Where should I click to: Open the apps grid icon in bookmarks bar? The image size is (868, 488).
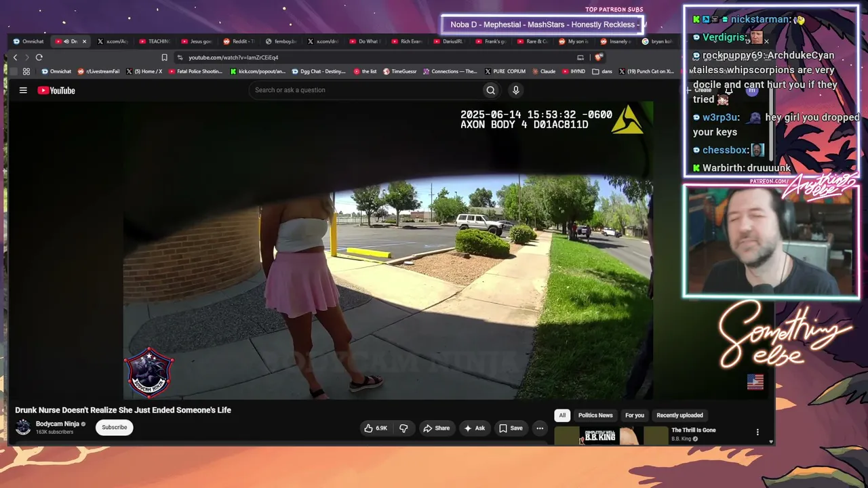pyautogui.click(x=26, y=71)
